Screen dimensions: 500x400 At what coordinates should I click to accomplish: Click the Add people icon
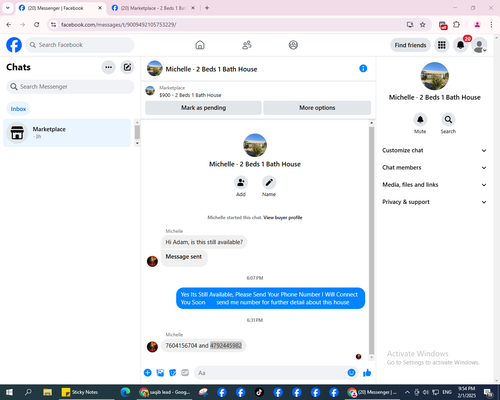tap(241, 183)
